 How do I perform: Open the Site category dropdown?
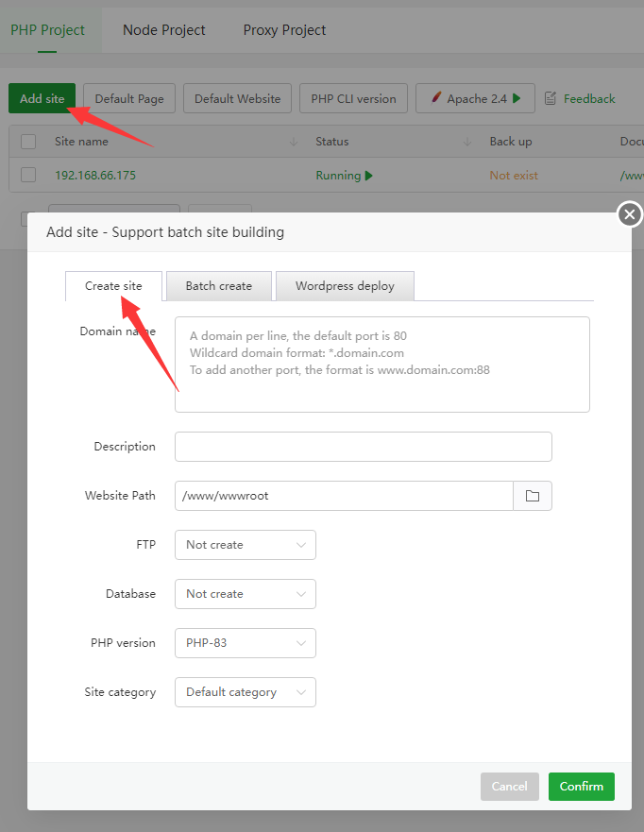pos(246,692)
